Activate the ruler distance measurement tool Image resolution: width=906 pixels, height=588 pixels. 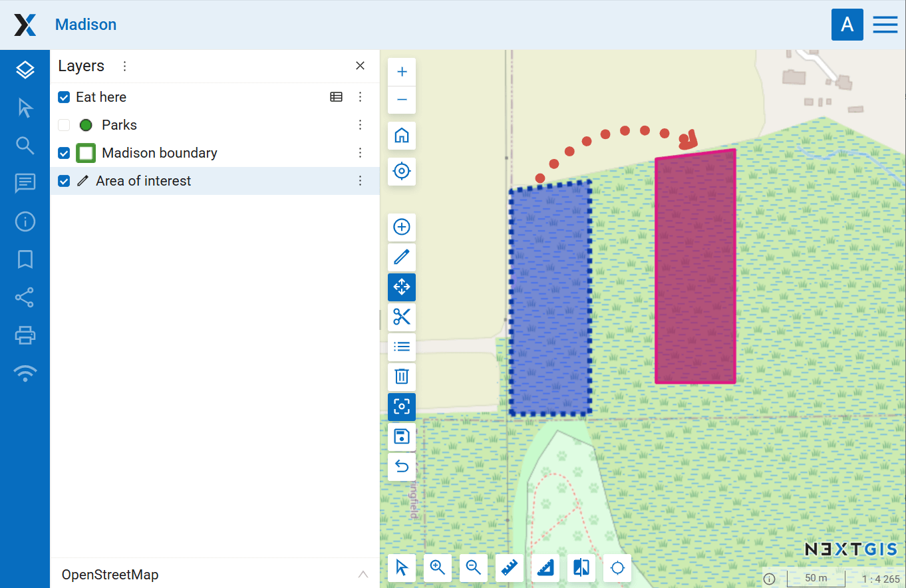510,567
